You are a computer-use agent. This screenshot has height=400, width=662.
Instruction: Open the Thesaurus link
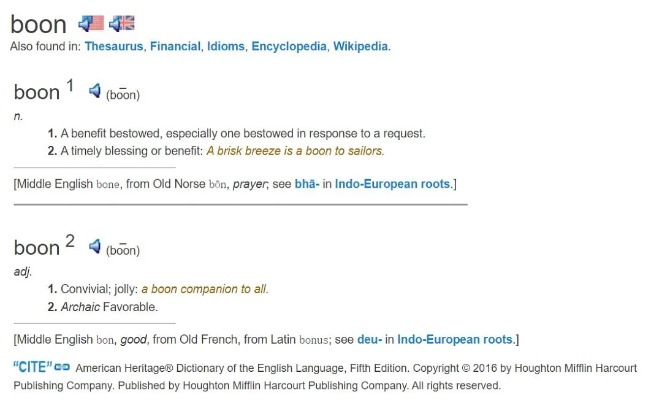pos(114,47)
